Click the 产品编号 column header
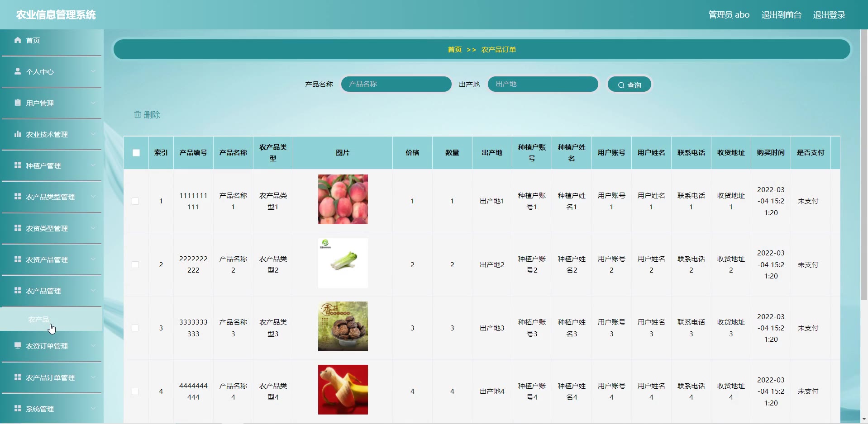The image size is (868, 424). pyautogui.click(x=193, y=153)
